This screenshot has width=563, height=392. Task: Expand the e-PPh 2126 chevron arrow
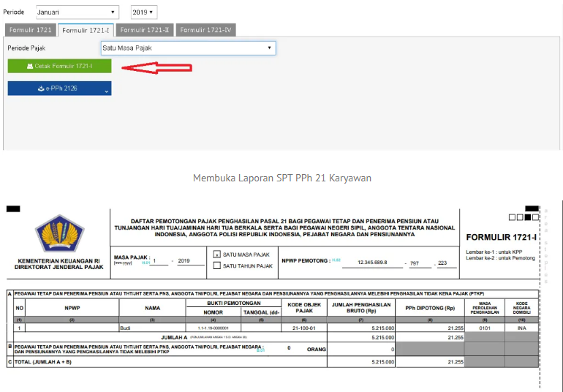(107, 90)
